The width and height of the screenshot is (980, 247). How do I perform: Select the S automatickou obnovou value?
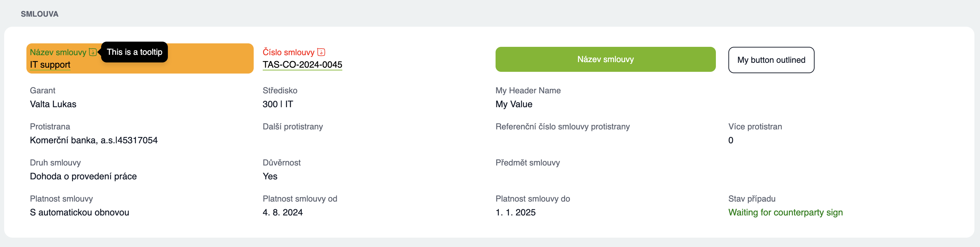click(x=80, y=212)
